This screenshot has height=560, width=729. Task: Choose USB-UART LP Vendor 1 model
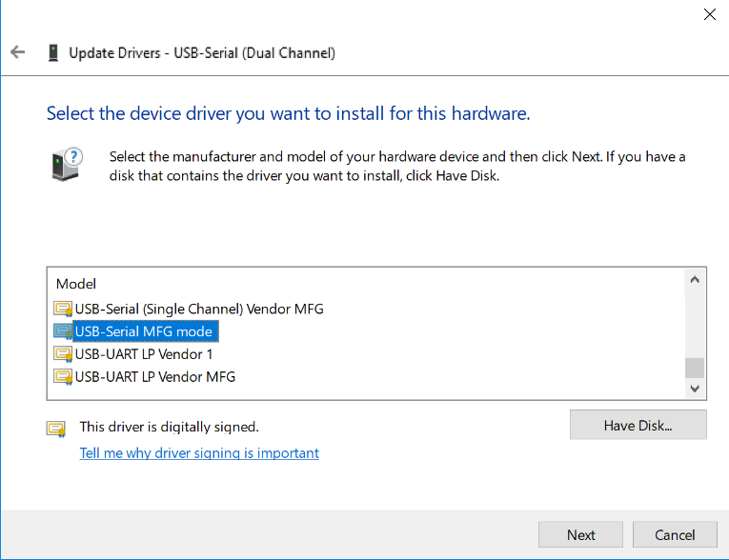pos(144,354)
